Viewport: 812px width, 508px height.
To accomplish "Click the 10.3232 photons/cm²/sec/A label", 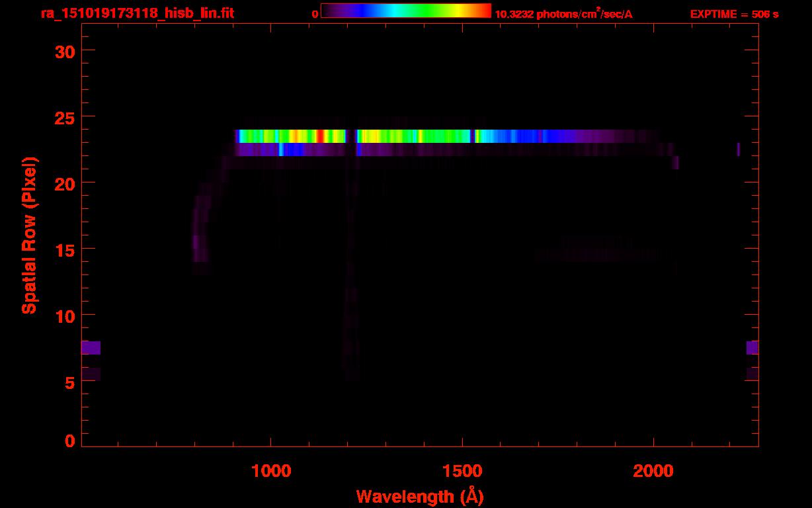I will (x=563, y=14).
